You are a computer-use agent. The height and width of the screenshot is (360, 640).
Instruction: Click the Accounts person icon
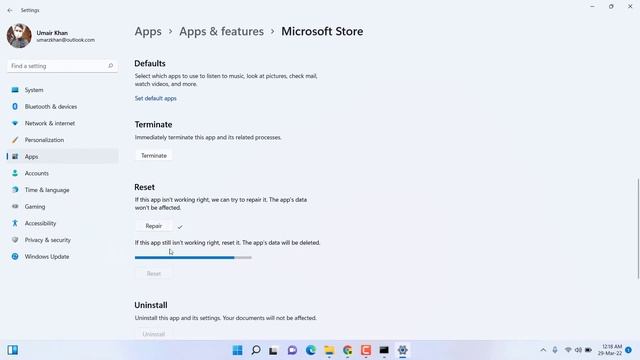tap(15, 173)
